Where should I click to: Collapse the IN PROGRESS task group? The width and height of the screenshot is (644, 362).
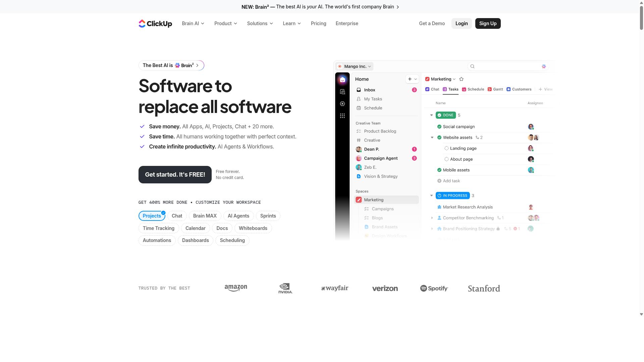pos(432,196)
